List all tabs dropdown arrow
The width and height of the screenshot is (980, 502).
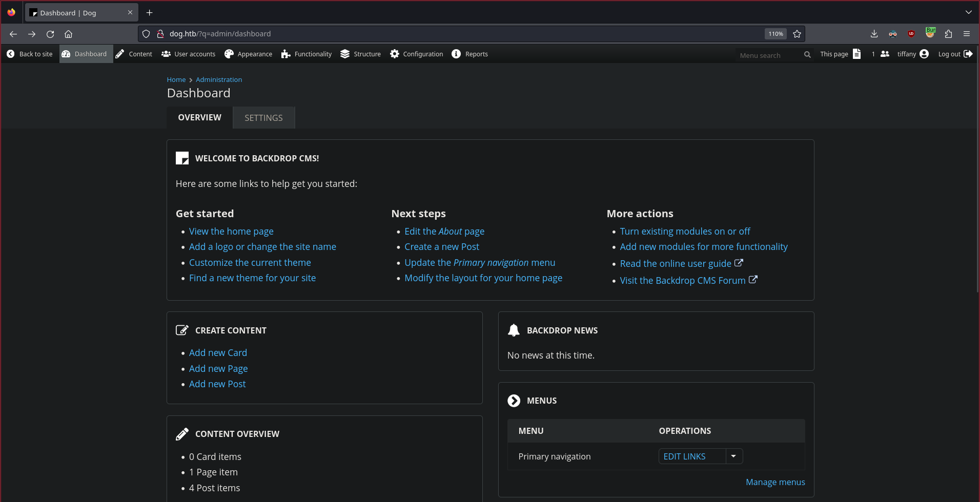click(x=968, y=12)
